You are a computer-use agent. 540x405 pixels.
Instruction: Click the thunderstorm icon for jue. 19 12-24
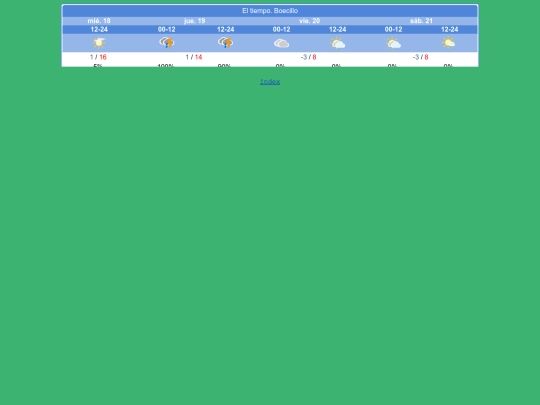click(226, 43)
